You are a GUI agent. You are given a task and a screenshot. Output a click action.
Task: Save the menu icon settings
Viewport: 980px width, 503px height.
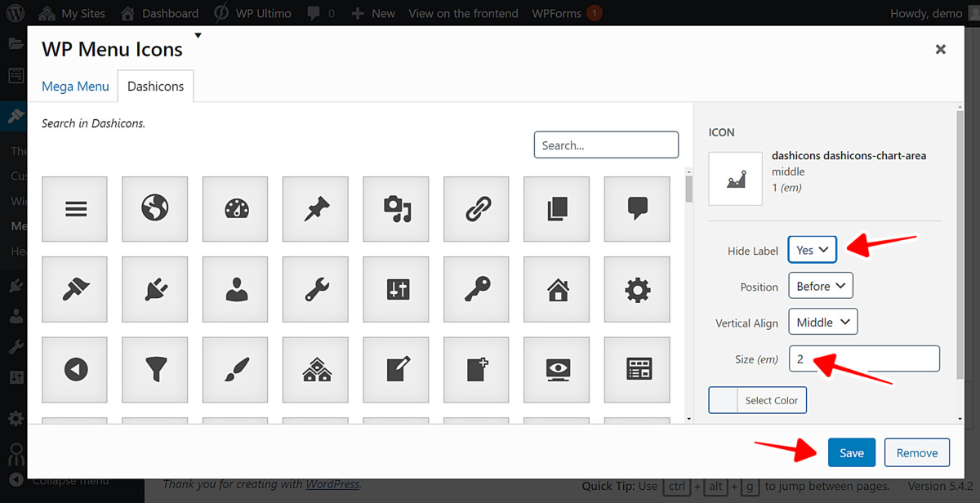[852, 452]
